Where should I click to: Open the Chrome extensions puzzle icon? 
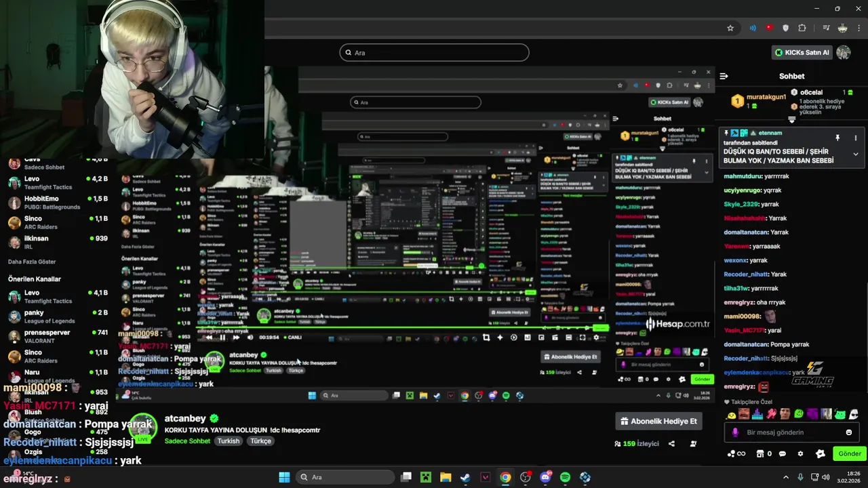802,28
